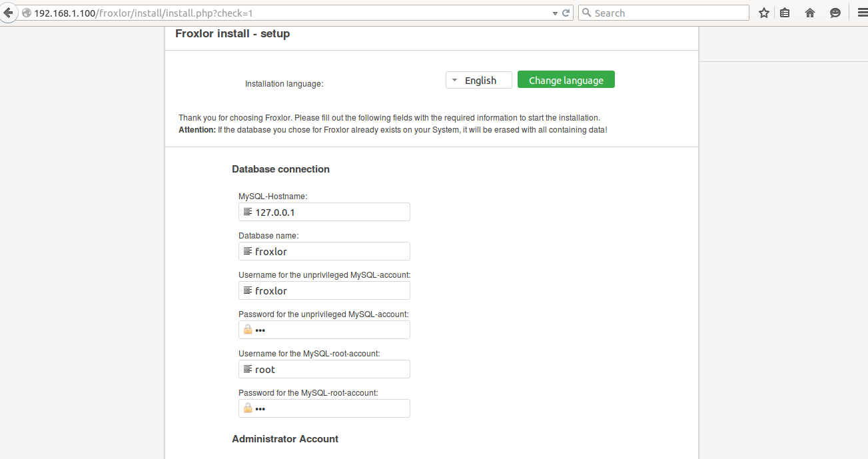Image resolution: width=868 pixels, height=459 pixels.
Task: Click the MySQL-root-account username field
Action: point(324,369)
